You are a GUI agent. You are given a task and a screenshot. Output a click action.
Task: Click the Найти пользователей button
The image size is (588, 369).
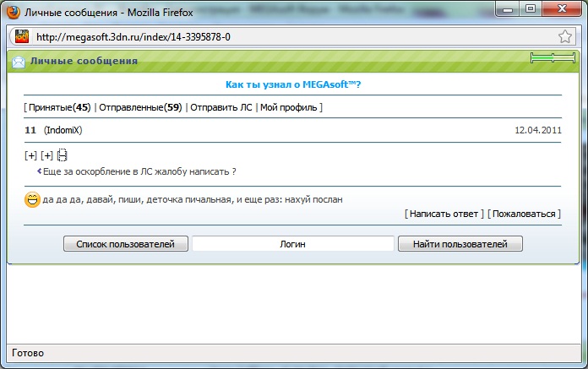tap(460, 244)
